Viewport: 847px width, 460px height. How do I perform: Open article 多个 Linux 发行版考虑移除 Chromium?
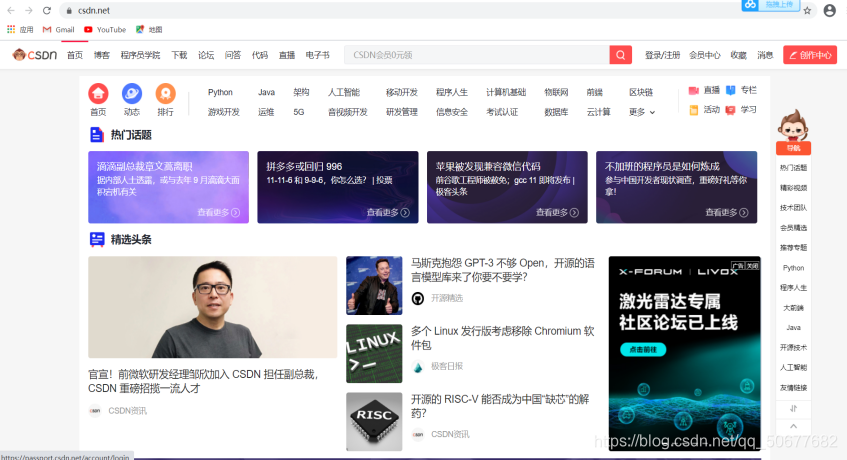tap(502, 338)
